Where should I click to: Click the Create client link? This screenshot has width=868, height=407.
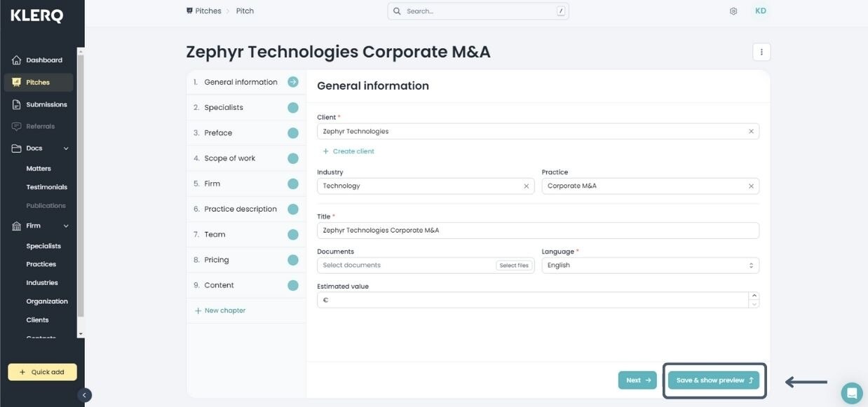348,151
